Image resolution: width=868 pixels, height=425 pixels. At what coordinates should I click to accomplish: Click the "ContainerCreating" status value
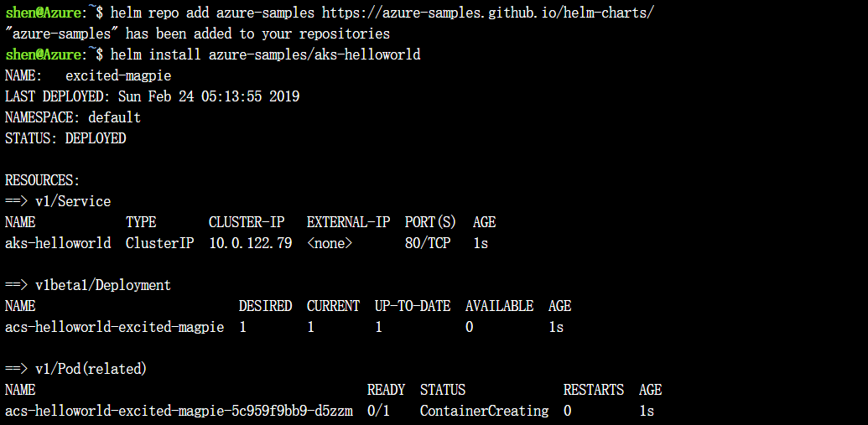485,411
